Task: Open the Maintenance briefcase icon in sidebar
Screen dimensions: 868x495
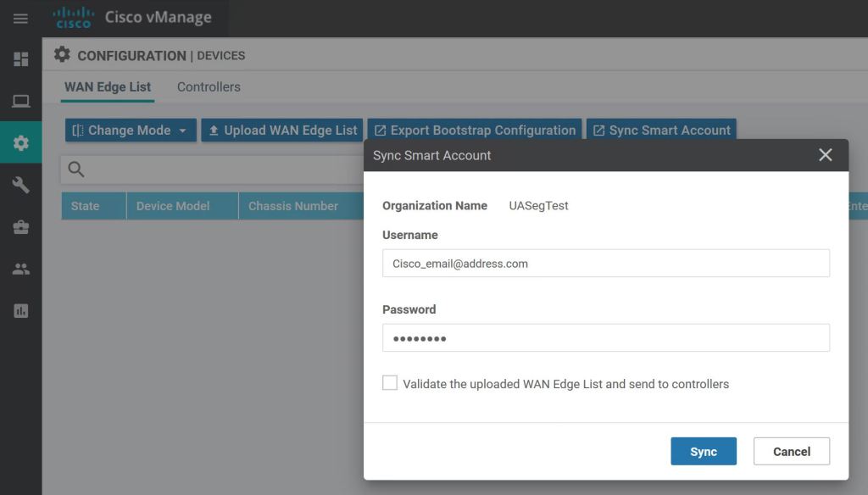Action: (x=20, y=227)
